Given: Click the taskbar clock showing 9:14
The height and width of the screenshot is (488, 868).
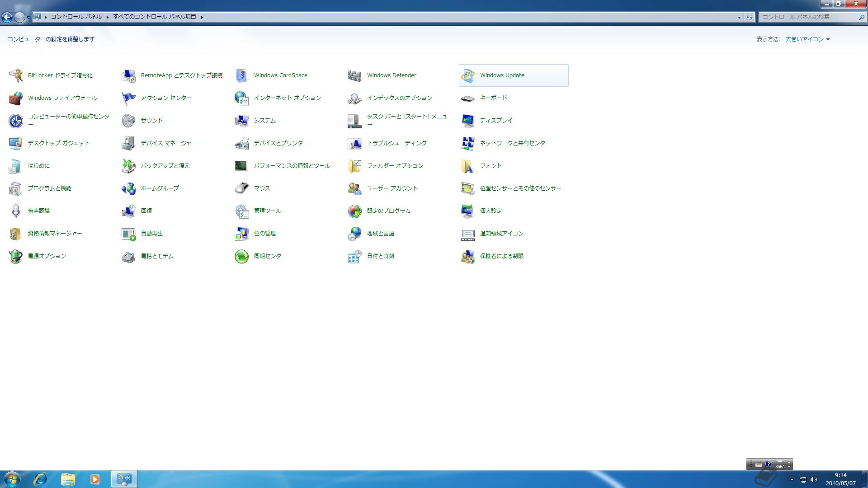Looking at the screenshot, I should click(x=840, y=479).
